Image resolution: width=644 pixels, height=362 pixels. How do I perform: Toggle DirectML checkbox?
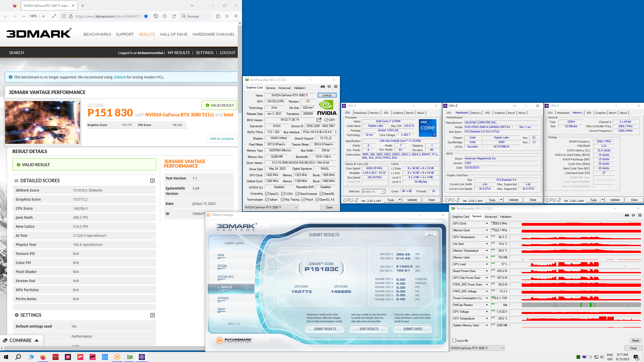point(321,194)
